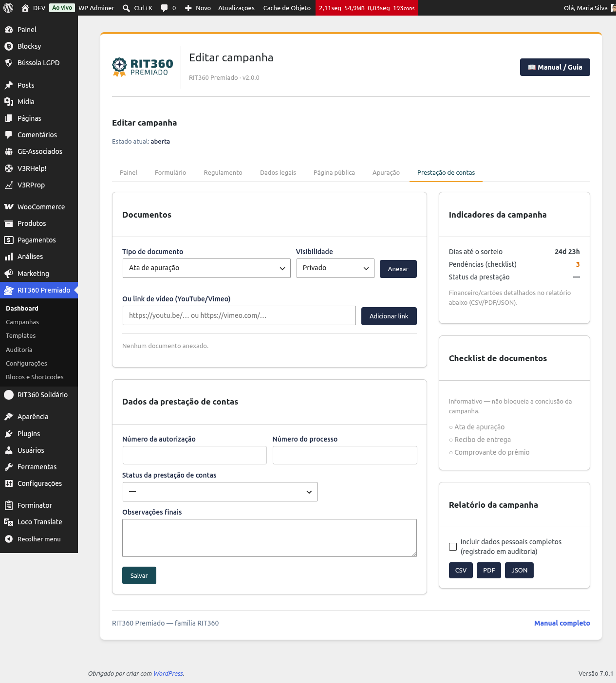Viewport: 616px width, 683px height.
Task: Click the Número da autorização field
Action: [195, 455]
